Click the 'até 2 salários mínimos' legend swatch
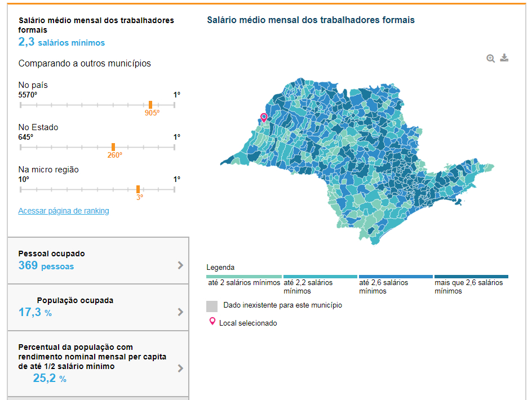 (x=244, y=277)
